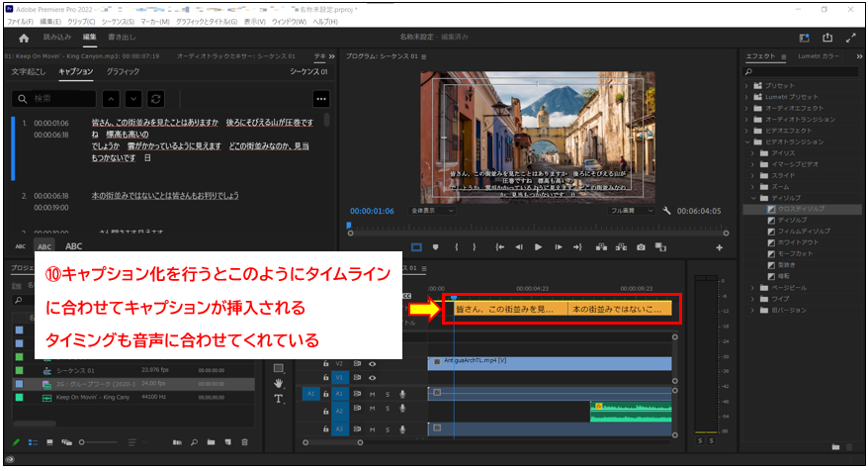Jump to next search result arrow
Screen dimensions: 868x471
pos(133,99)
